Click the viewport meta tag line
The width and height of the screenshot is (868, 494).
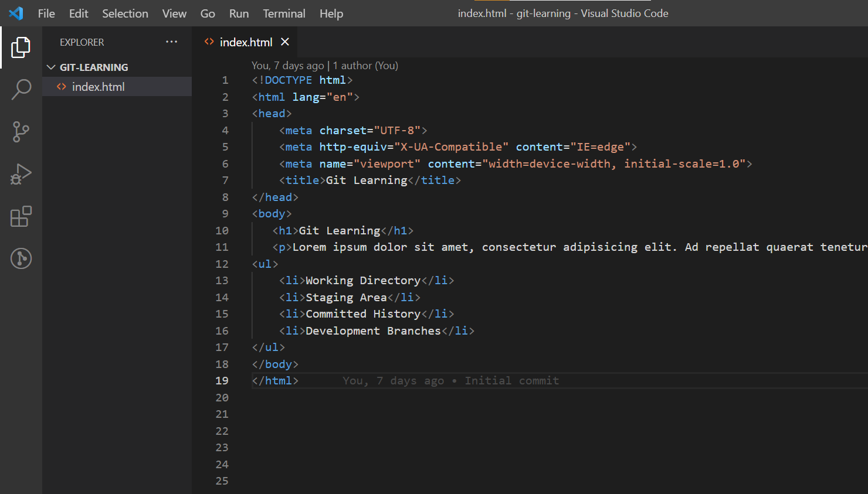coord(516,164)
